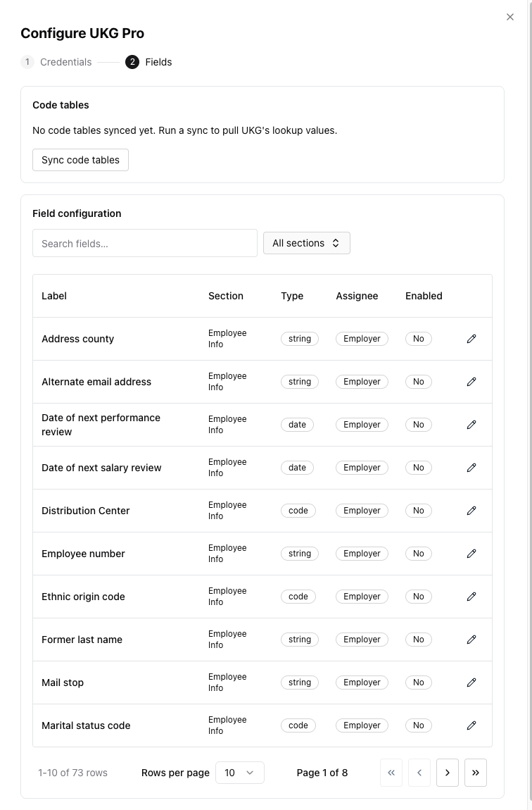
Task: Click the Marital status code label
Action: (86, 725)
